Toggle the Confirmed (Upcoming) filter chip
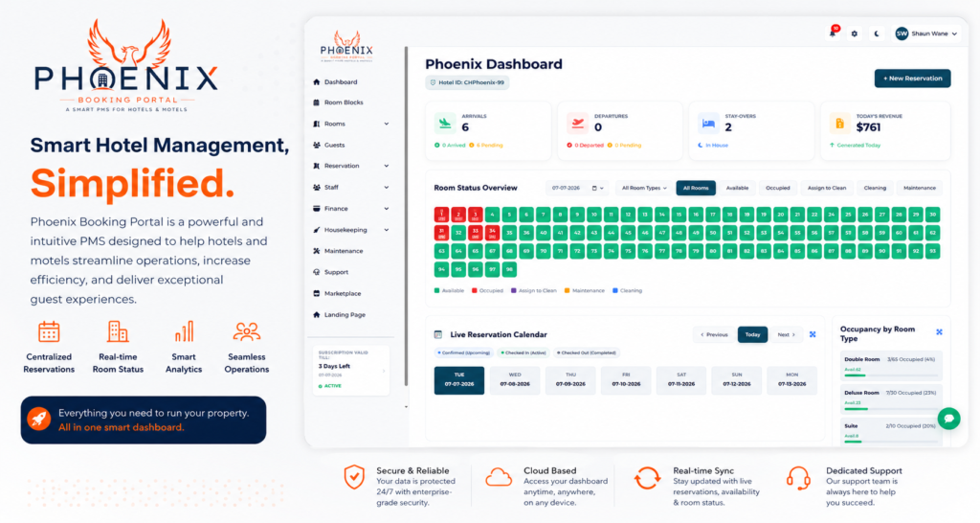This screenshot has width=980, height=523. click(464, 352)
